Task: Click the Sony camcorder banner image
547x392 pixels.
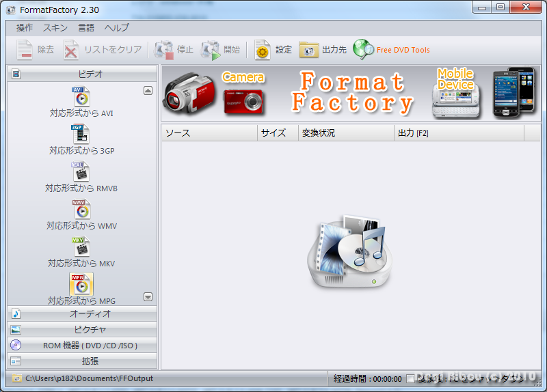Action: coord(189,92)
